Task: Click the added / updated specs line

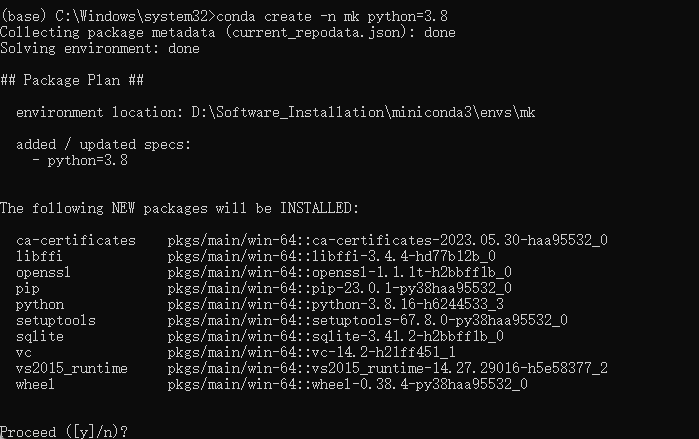Action: coord(103,144)
